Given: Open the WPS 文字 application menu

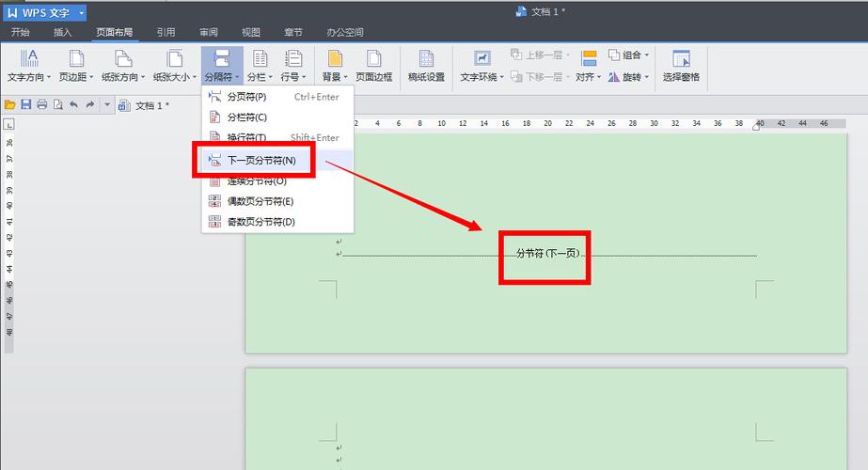Looking at the screenshot, I should [44, 12].
